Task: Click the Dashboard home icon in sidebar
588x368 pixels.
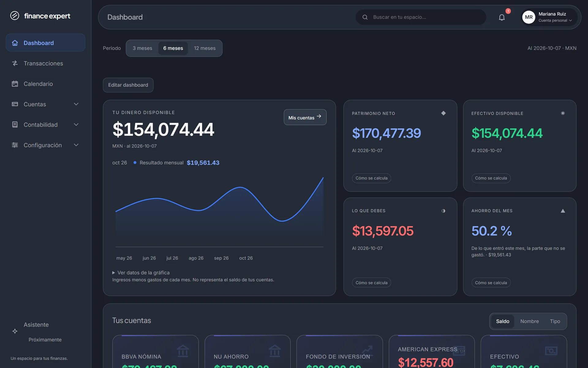Action: pos(15,43)
